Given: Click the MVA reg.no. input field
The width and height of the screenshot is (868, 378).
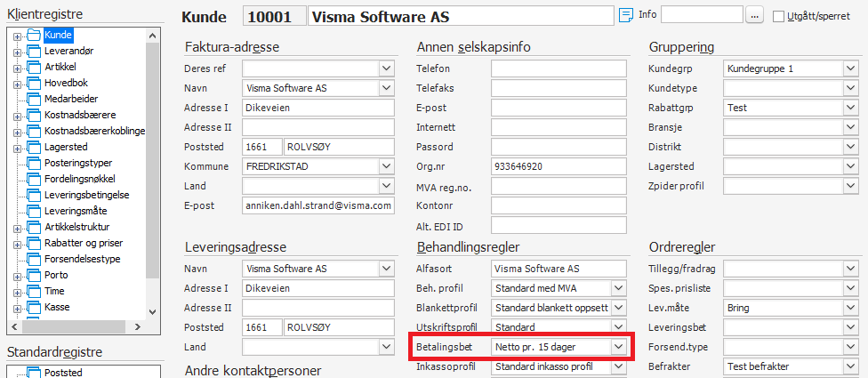Looking at the screenshot, I should click(x=559, y=185).
